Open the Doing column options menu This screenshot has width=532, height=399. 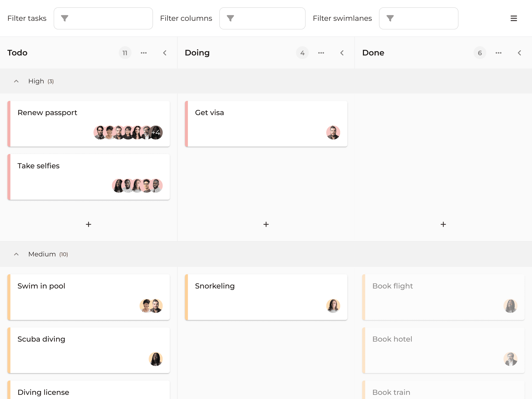click(x=321, y=53)
